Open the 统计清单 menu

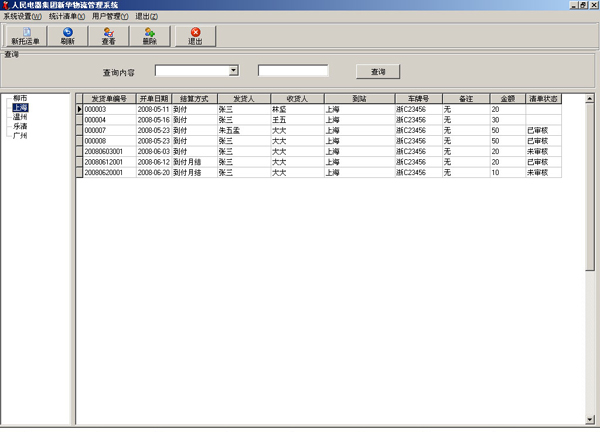67,17
